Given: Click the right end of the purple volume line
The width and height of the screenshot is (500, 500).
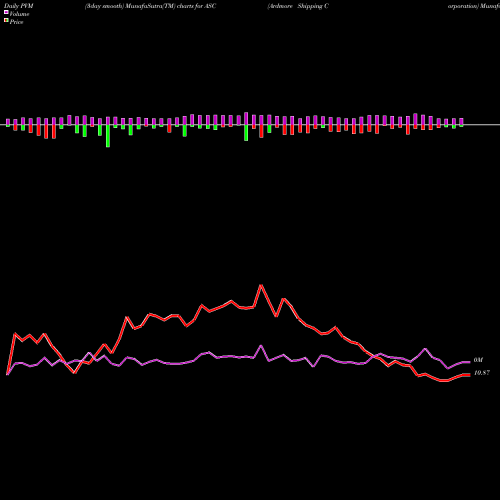Looking at the screenshot, I should pos(469,362).
